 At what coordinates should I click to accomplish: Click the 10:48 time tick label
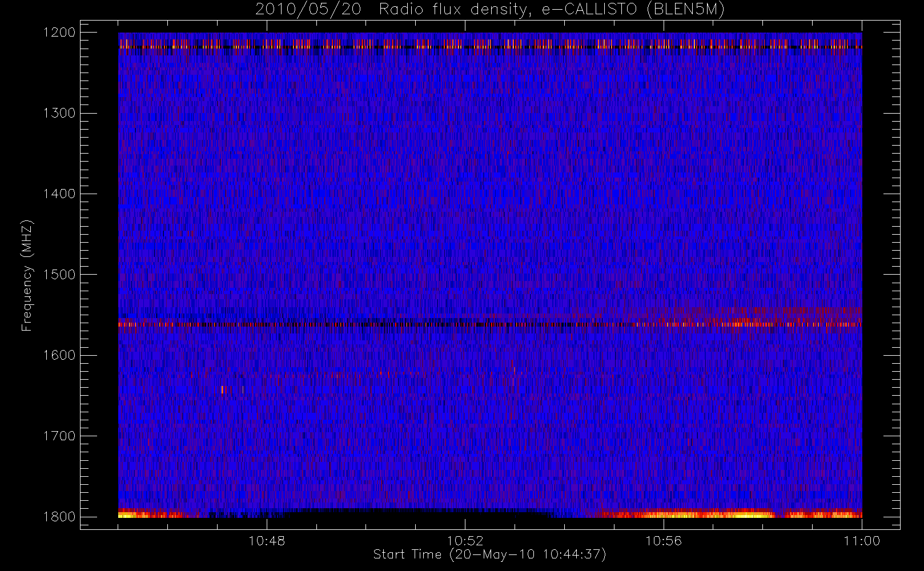point(267,541)
